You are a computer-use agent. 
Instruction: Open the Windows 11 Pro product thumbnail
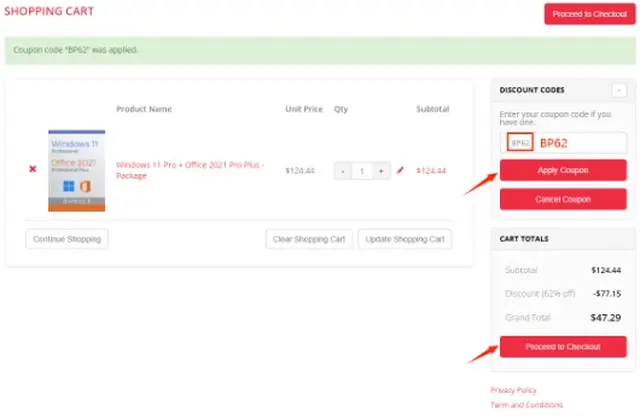(77, 171)
